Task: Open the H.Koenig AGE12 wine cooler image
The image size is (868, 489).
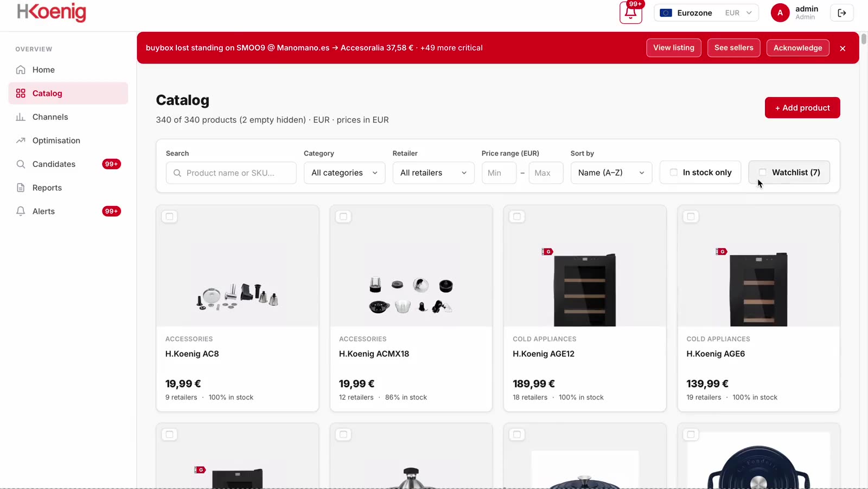Action: (585, 266)
